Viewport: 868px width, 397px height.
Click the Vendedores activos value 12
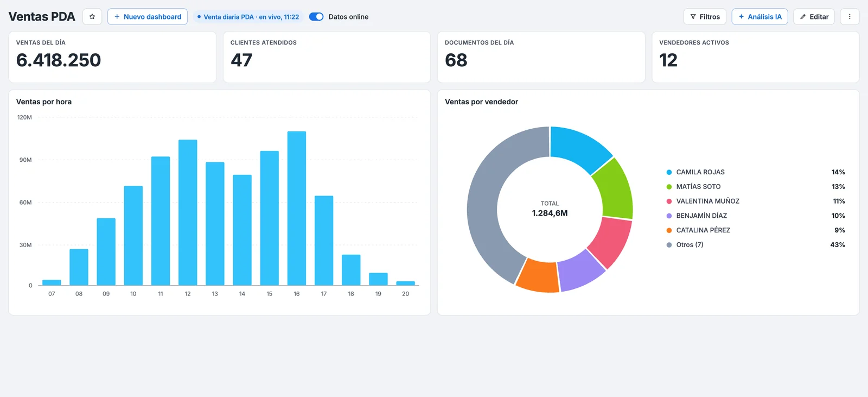point(668,60)
